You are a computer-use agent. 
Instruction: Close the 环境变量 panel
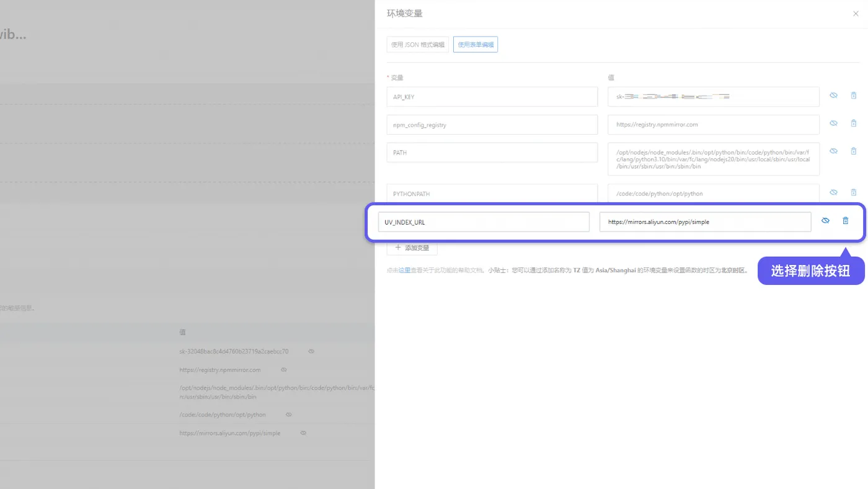[856, 14]
